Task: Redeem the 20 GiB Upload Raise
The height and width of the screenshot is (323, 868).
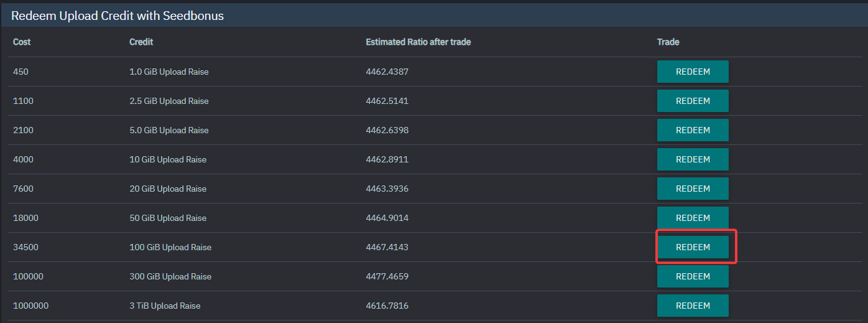Action: click(693, 189)
